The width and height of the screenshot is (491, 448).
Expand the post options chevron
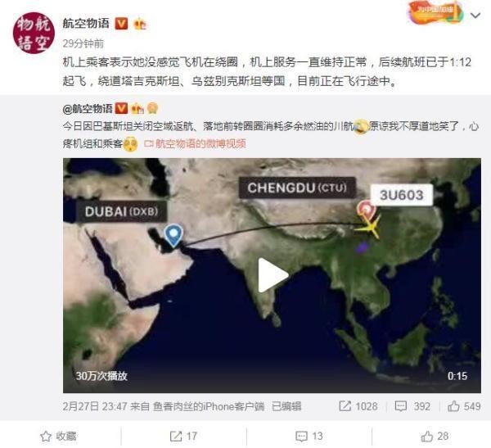(x=475, y=15)
